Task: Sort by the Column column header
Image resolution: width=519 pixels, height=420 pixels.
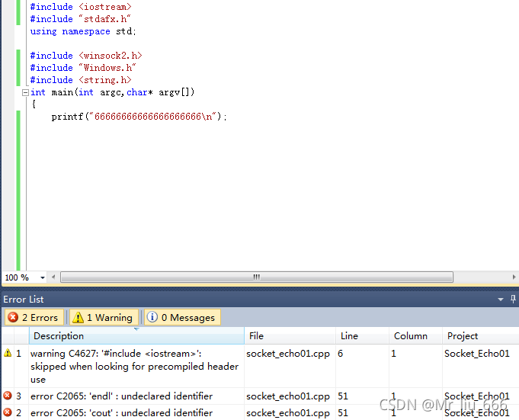Action: coord(415,336)
